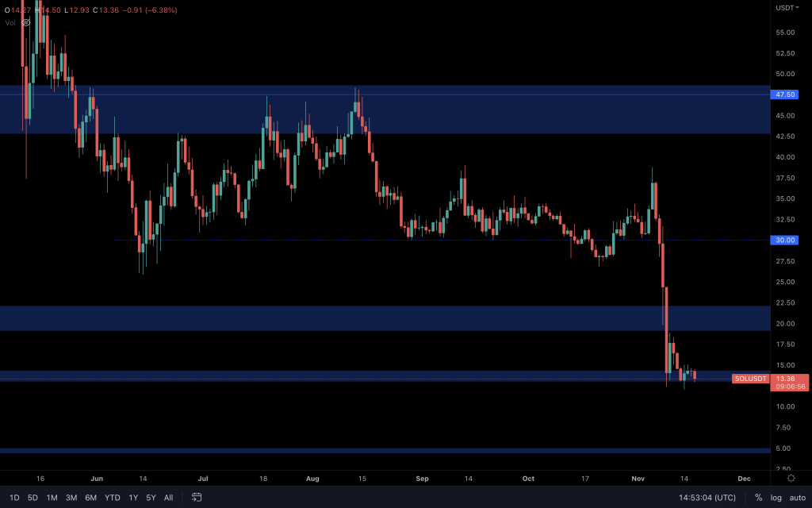Toggle log scale mode
Viewport: 812px width, 508px height.
(776, 497)
